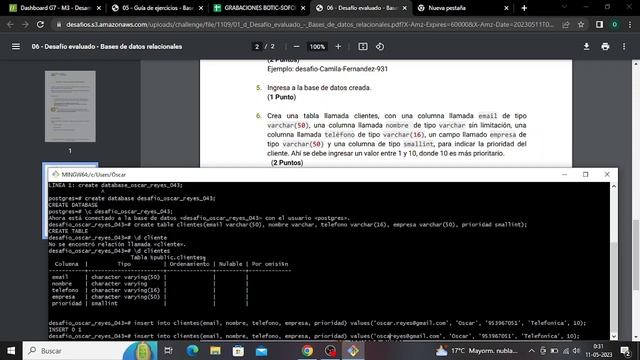Image resolution: width=640 pixels, height=360 pixels.
Task: Print the PDF document
Action: click(605, 47)
